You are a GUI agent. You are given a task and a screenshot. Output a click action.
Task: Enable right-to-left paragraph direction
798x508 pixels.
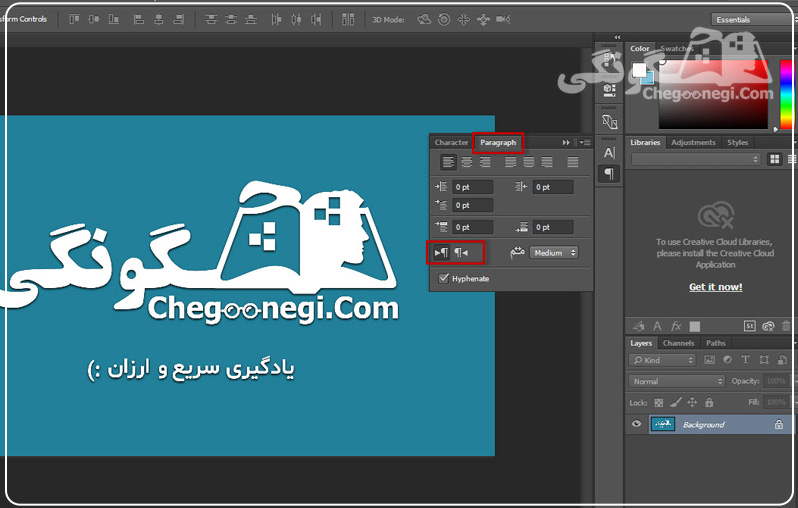click(x=461, y=252)
